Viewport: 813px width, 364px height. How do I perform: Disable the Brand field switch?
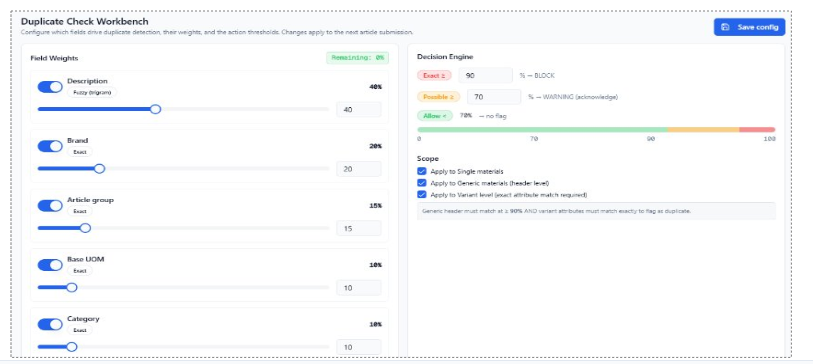(x=50, y=146)
